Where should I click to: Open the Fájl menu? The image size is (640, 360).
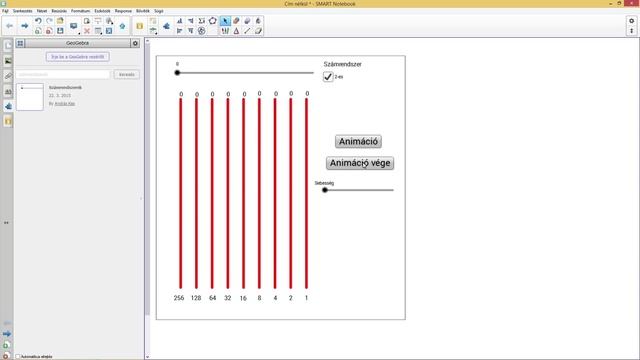tap(5, 11)
